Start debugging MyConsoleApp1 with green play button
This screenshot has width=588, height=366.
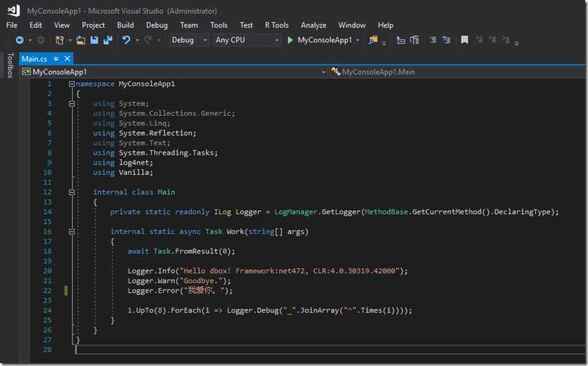point(291,40)
